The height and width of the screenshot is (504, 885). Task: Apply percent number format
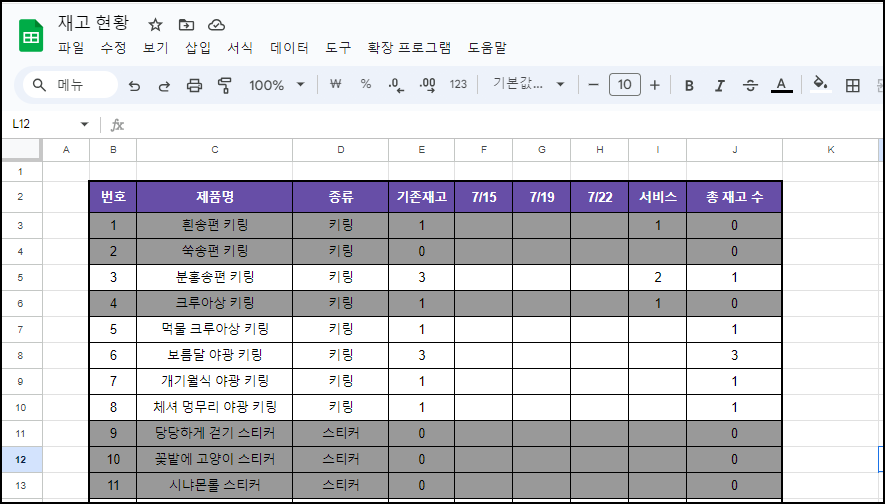coord(366,85)
